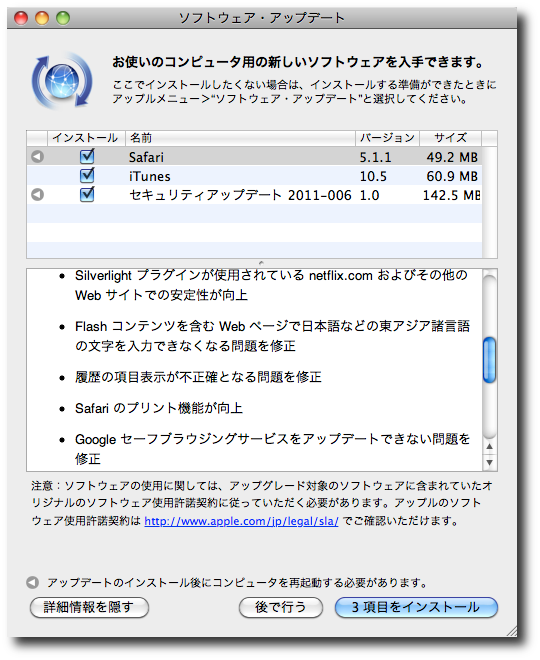This screenshot has width=540, height=660.
Task: Sort the list by the サイズ column header
Action: click(450, 138)
